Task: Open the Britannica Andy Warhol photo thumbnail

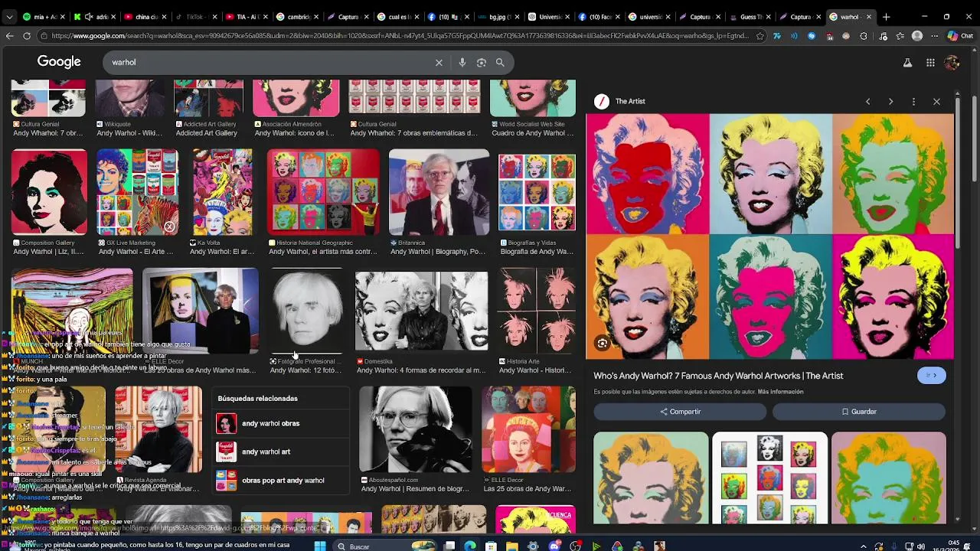Action: click(x=439, y=192)
